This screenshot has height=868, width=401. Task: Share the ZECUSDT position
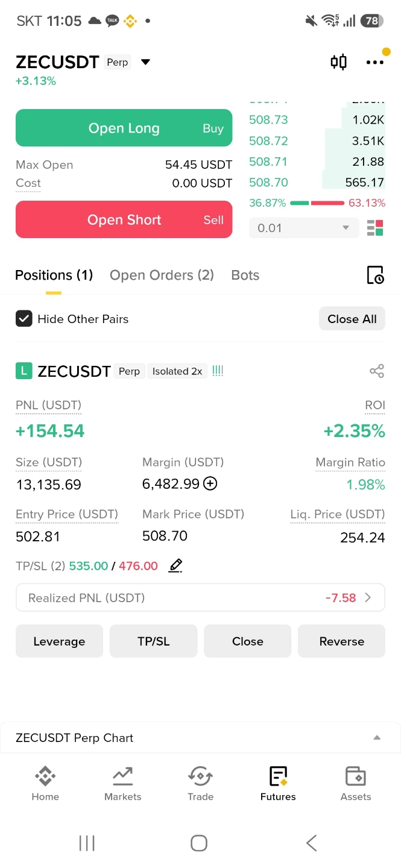pyautogui.click(x=377, y=371)
